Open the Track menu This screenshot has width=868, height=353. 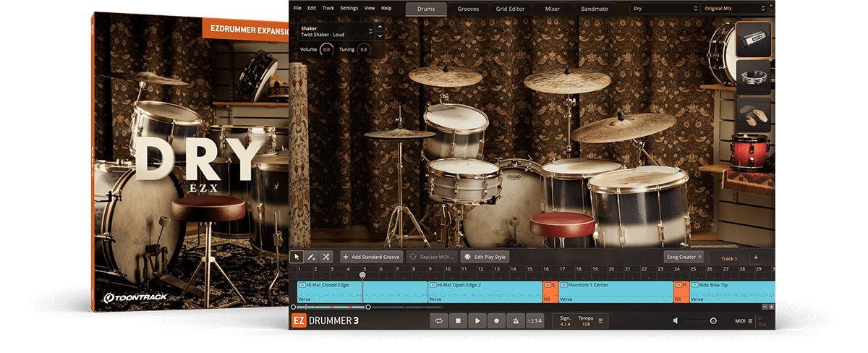coord(328,8)
